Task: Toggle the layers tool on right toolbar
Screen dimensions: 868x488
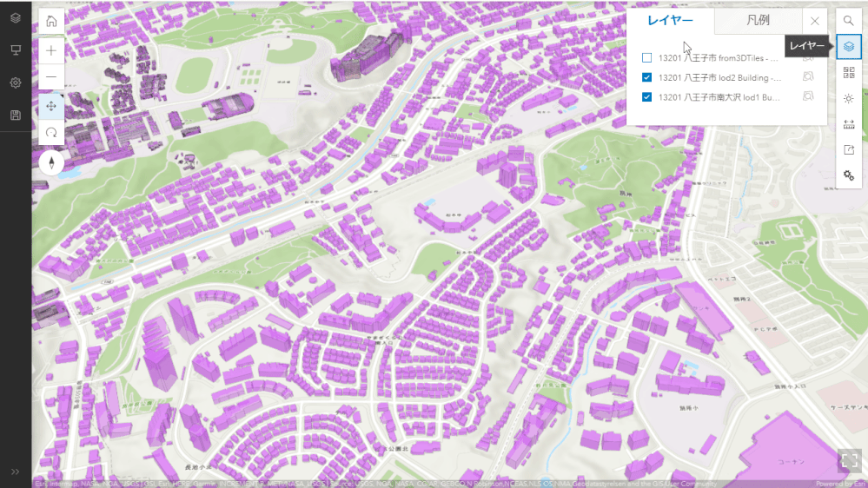Action: click(x=849, y=47)
